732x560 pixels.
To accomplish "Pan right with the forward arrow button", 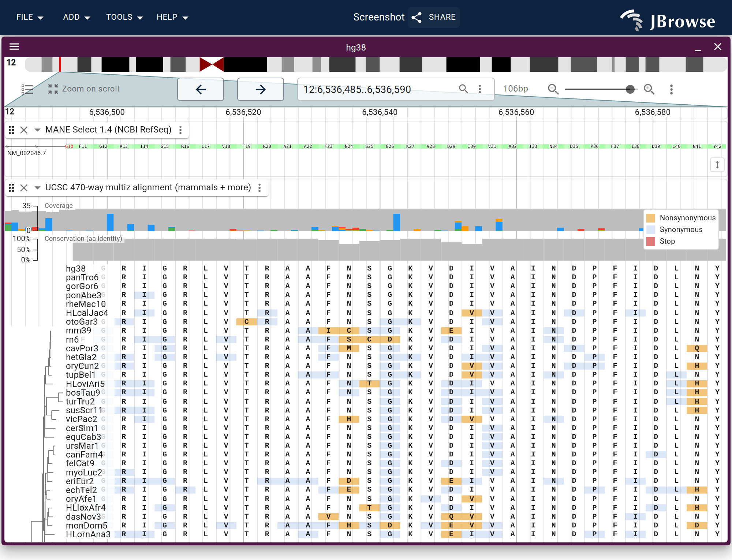I will [x=261, y=89].
